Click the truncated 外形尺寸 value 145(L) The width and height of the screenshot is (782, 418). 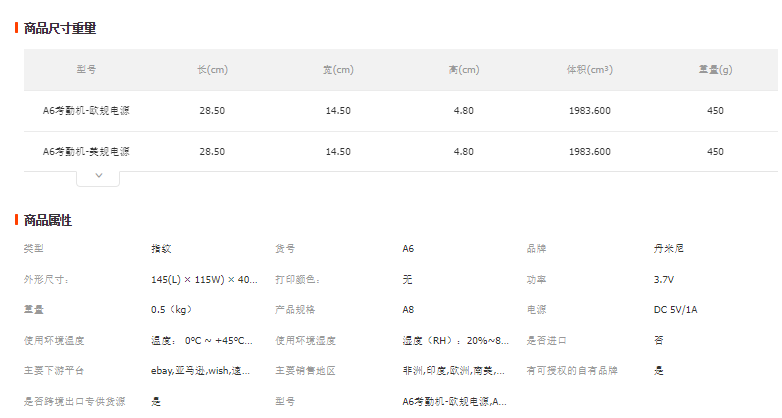click(x=204, y=280)
